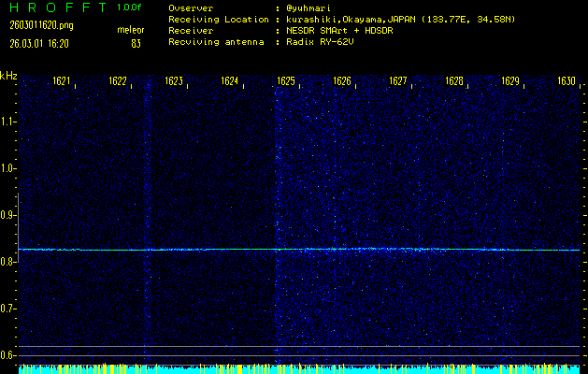
Task: Click the meteor label
Action: tap(131, 30)
